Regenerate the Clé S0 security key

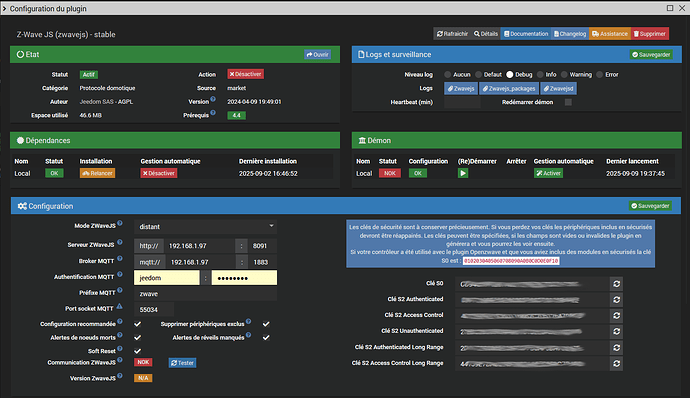coord(616,284)
